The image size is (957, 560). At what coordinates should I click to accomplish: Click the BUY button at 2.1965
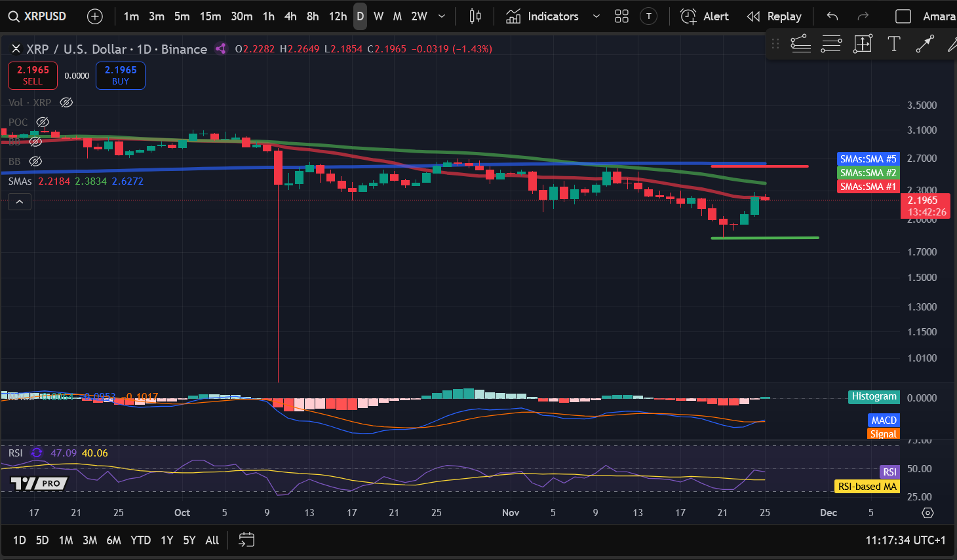click(120, 75)
